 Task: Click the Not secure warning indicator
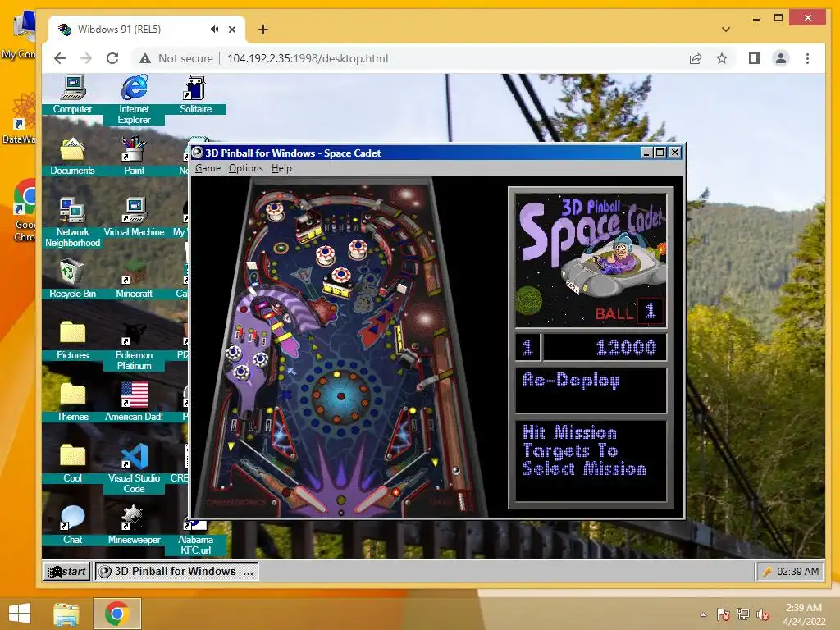[x=176, y=58]
